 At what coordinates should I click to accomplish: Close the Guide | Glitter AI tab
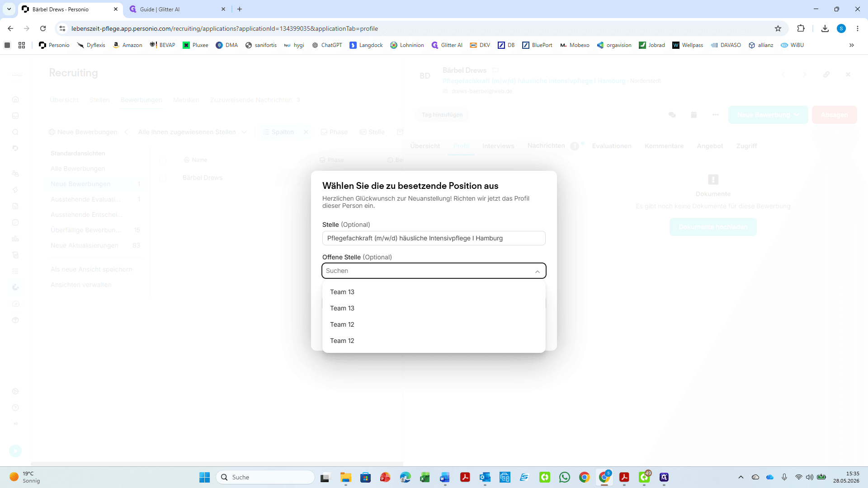click(223, 9)
